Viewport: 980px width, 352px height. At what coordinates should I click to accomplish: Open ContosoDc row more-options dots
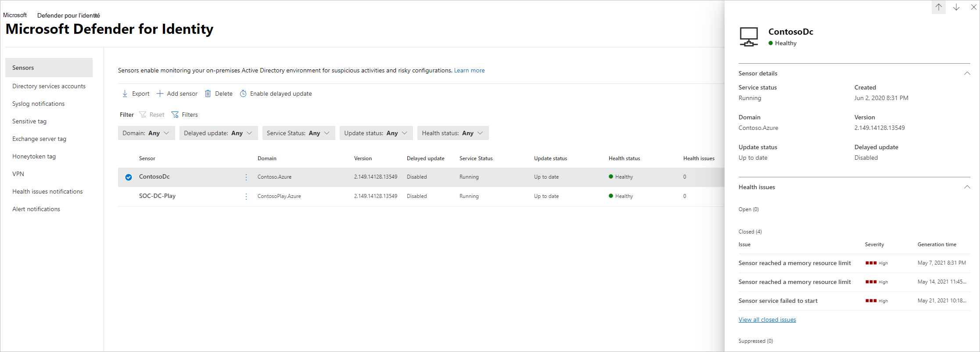click(x=246, y=177)
